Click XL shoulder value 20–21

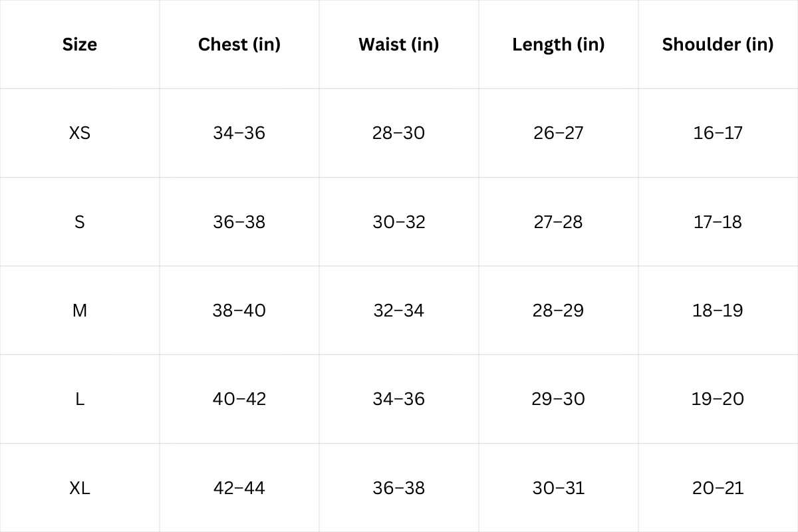(718, 488)
